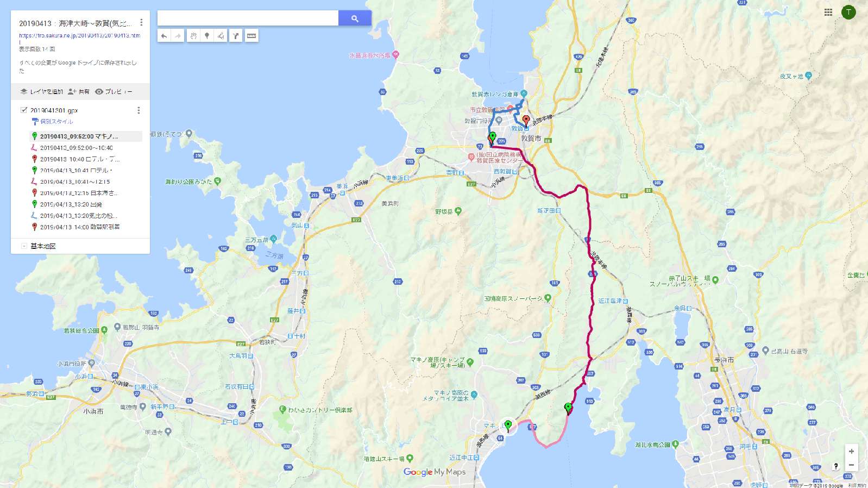The height and width of the screenshot is (488, 868).
Task: Open the Google apps grid
Action: click(x=828, y=12)
